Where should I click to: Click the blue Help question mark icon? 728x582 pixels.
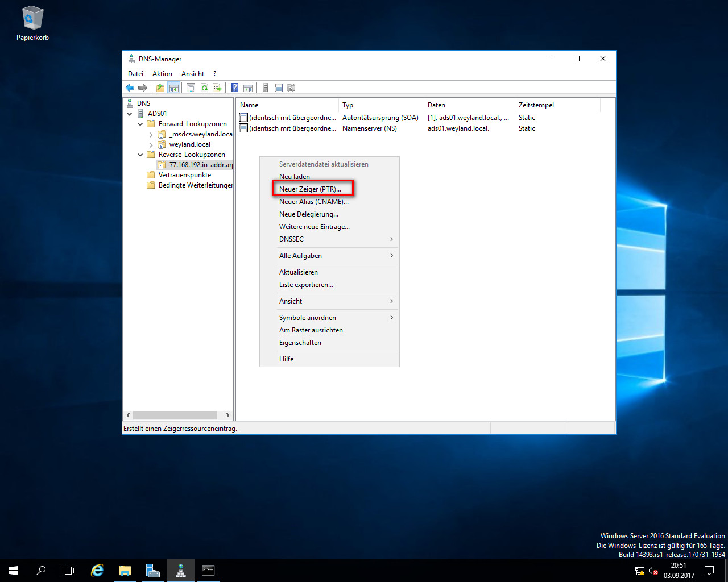tap(234, 88)
